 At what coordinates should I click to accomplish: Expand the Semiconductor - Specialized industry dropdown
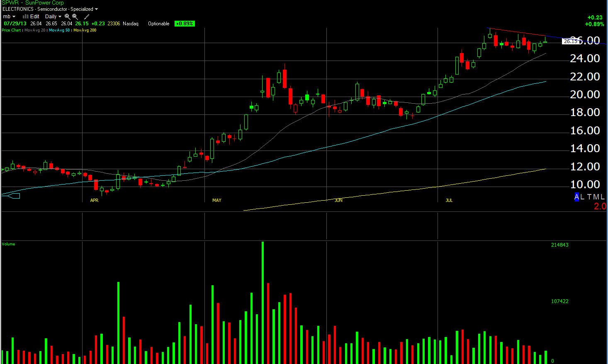click(96, 9)
